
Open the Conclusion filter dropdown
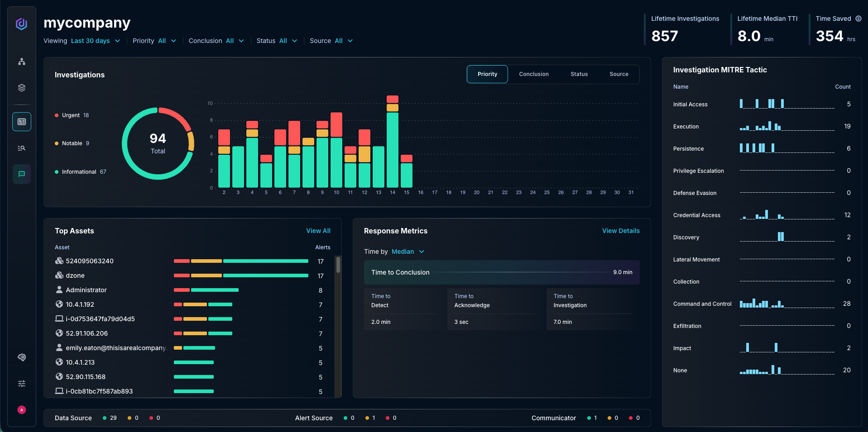[216, 41]
